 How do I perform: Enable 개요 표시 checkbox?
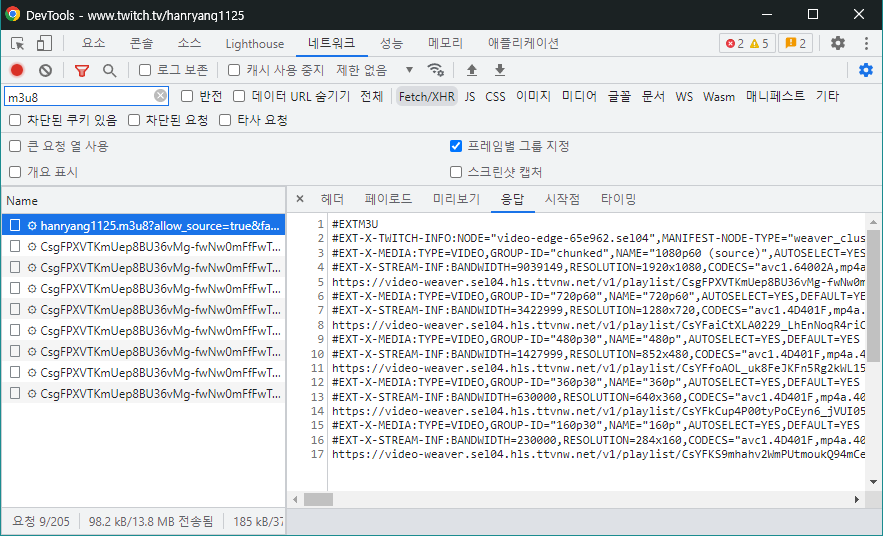click(x=15, y=172)
